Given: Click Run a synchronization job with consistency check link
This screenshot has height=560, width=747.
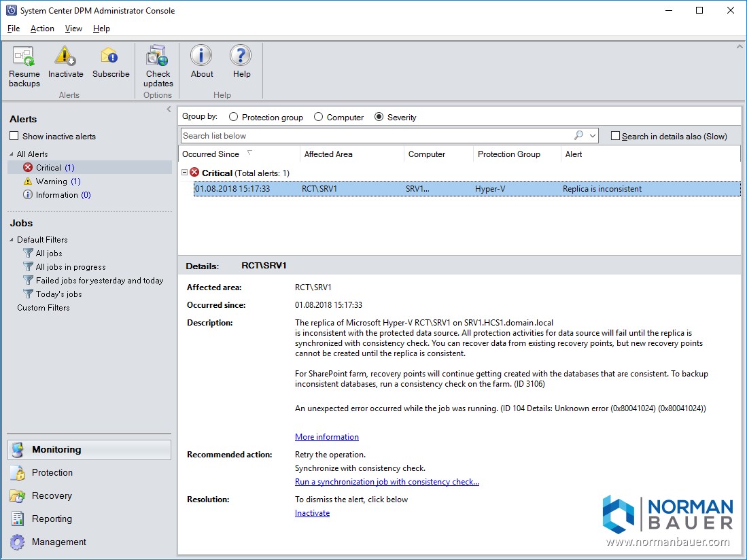Looking at the screenshot, I should (387, 481).
